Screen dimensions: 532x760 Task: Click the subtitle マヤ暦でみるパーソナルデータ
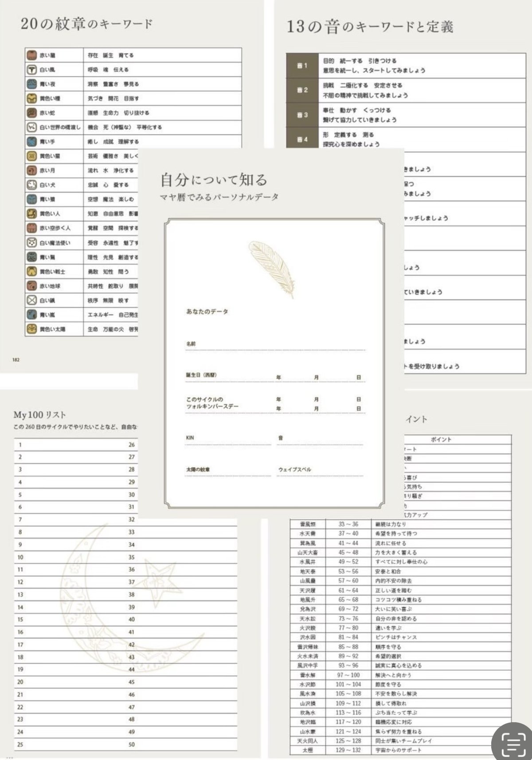coord(219,197)
